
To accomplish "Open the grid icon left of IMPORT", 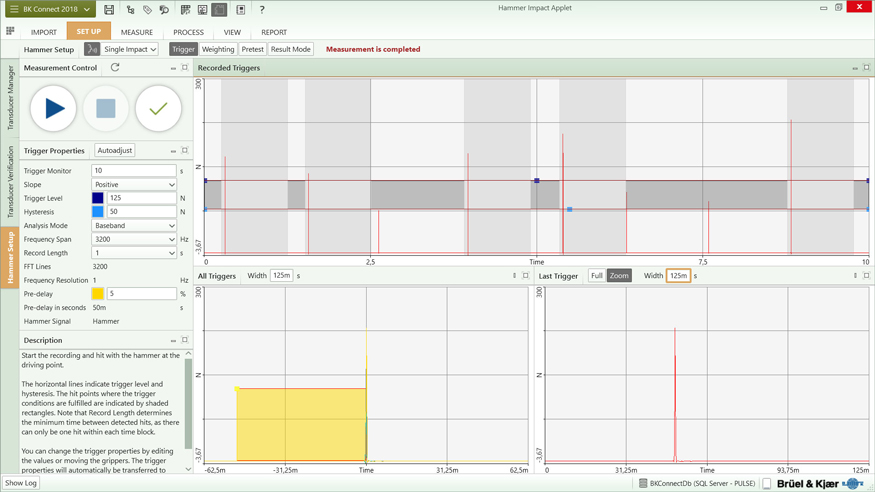I will [x=10, y=32].
